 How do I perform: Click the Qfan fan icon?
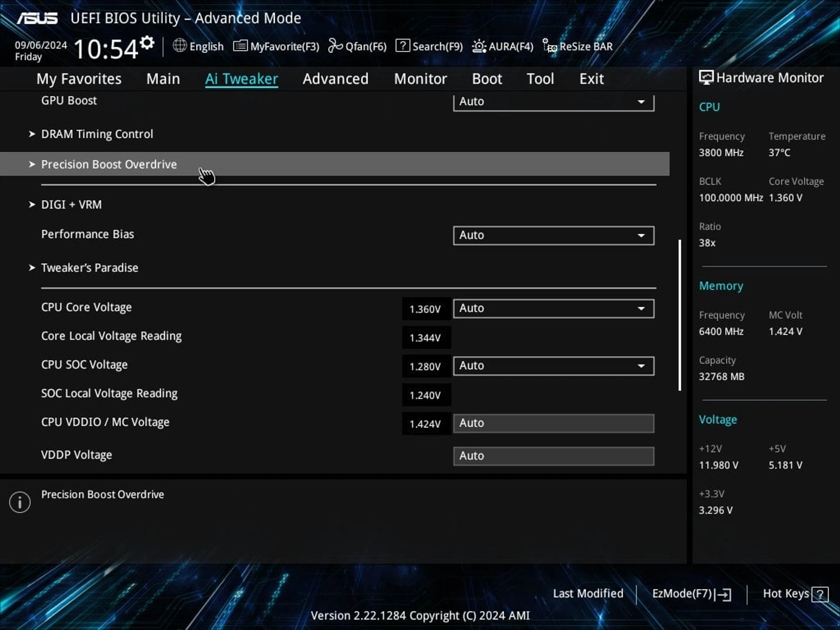pyautogui.click(x=335, y=45)
